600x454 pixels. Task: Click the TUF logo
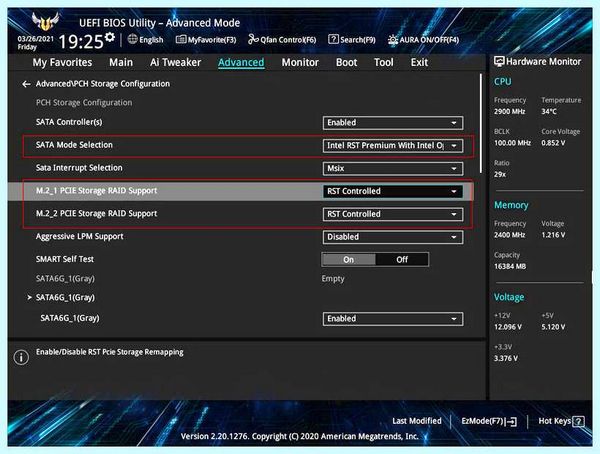click(x=45, y=21)
